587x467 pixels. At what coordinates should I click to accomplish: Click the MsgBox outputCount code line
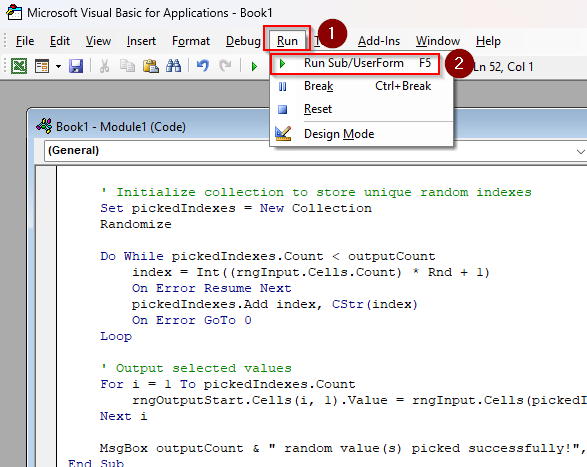(x=342, y=449)
